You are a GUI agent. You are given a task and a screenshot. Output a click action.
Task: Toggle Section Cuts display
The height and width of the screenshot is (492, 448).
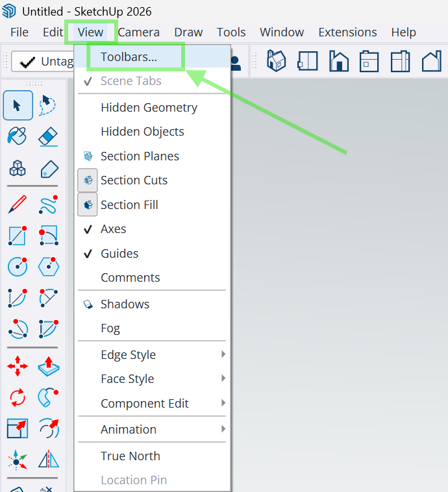[153, 180]
